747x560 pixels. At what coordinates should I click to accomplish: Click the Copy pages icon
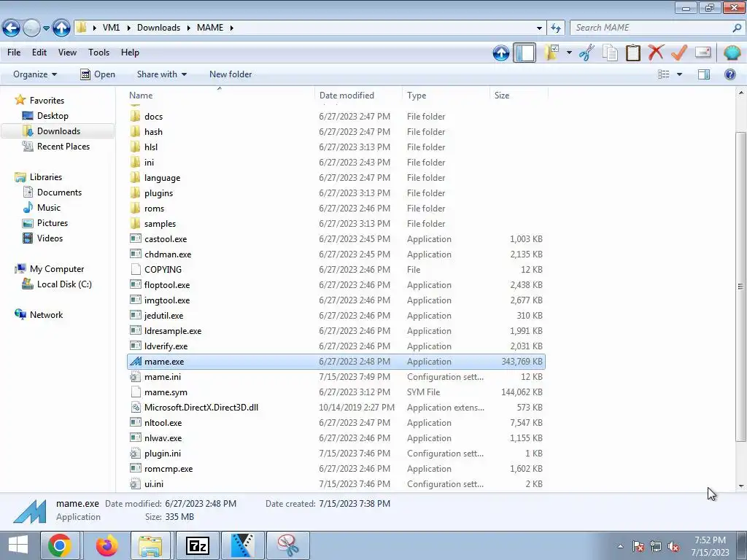pyautogui.click(x=610, y=52)
